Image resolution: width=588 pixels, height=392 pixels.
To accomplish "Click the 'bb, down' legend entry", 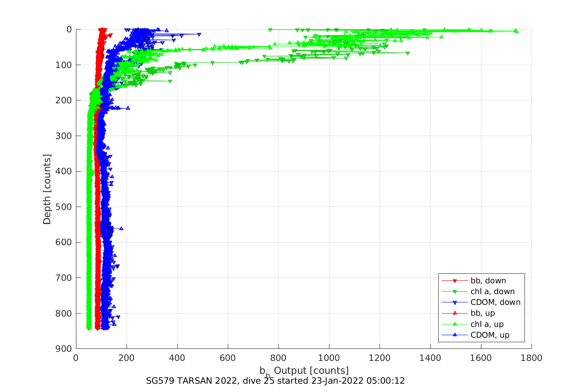I will (x=481, y=281).
